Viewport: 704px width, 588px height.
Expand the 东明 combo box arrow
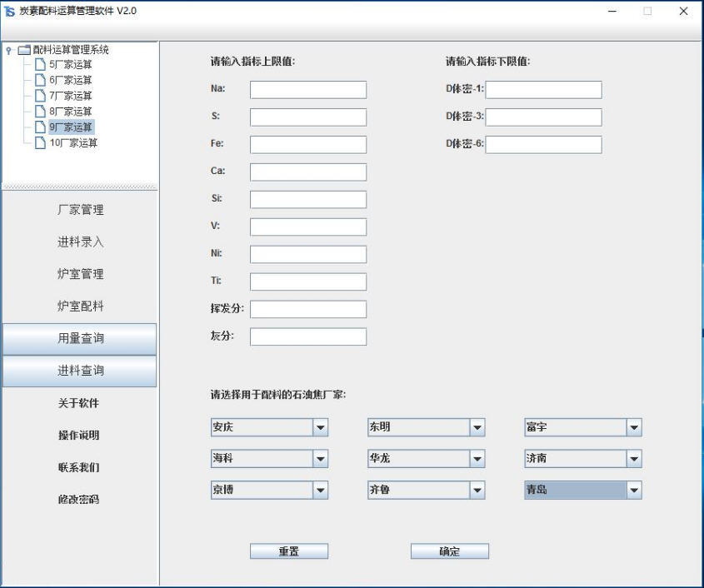pos(477,427)
